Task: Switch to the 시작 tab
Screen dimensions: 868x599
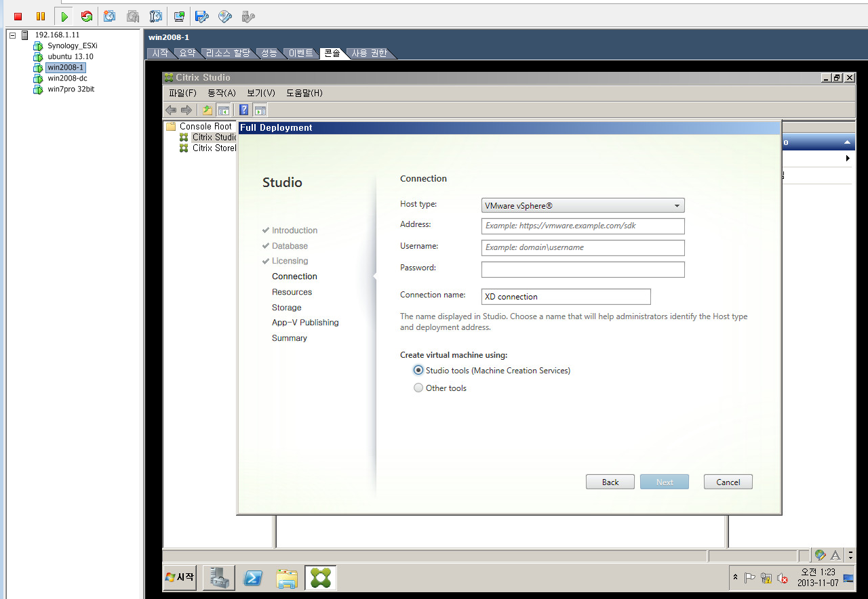Action: pyautogui.click(x=160, y=53)
